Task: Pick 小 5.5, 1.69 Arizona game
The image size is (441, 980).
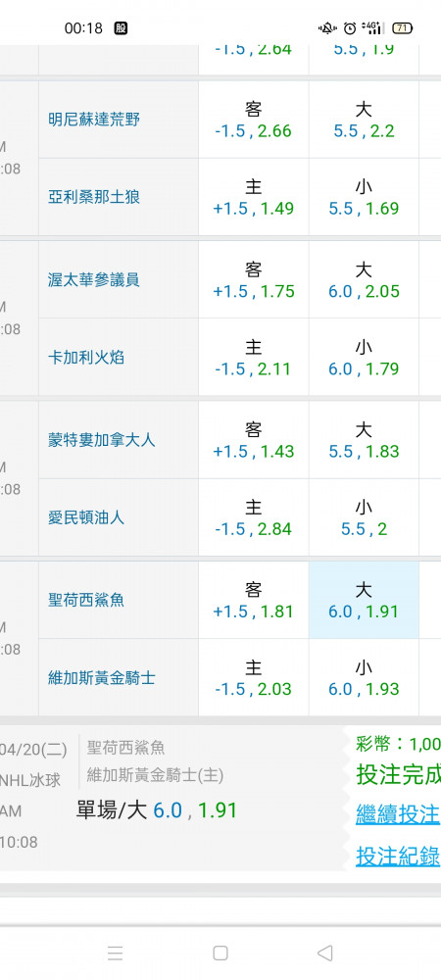Action: click(x=364, y=198)
